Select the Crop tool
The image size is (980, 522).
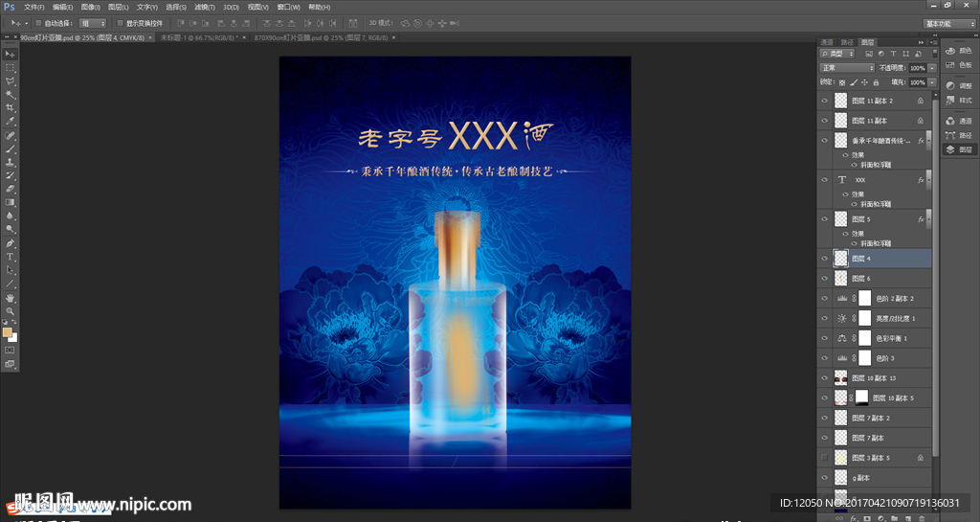pyautogui.click(x=10, y=108)
